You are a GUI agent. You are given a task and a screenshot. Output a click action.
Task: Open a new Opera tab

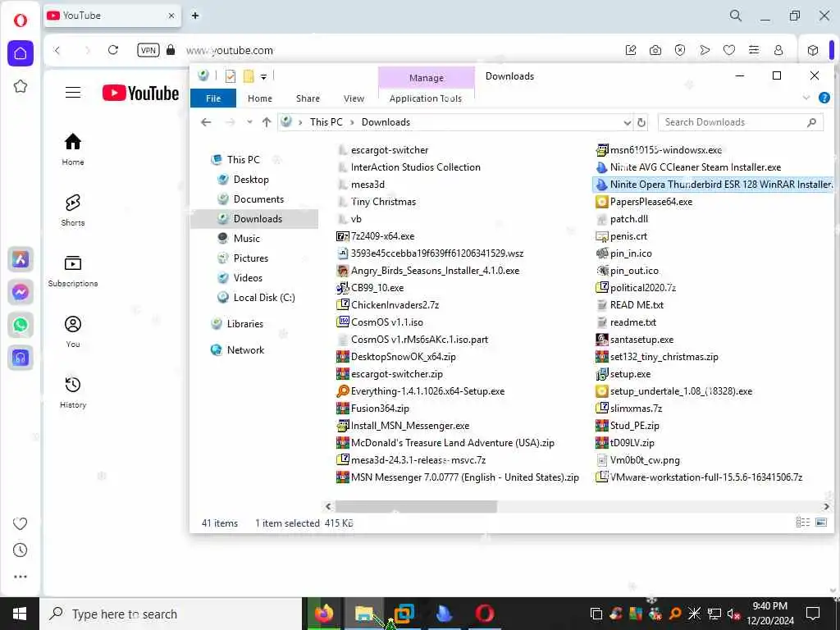pos(195,16)
